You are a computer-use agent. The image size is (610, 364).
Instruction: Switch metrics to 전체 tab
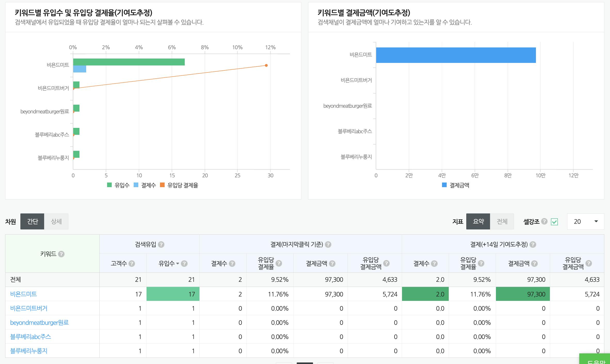coord(502,221)
